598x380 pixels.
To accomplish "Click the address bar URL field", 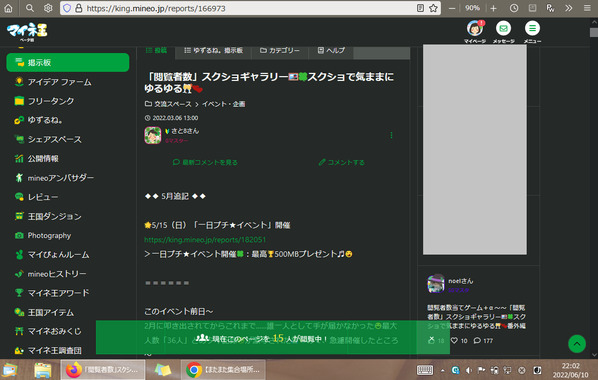I will click(250, 8).
